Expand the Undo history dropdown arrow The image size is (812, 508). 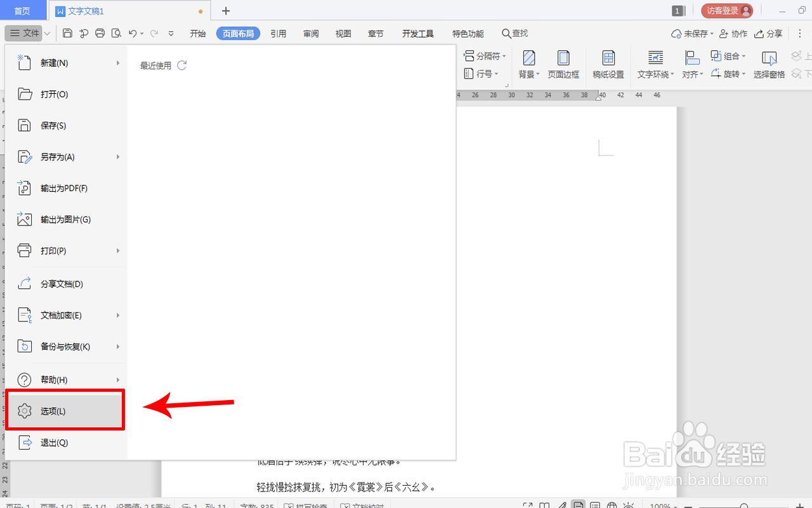[142, 34]
